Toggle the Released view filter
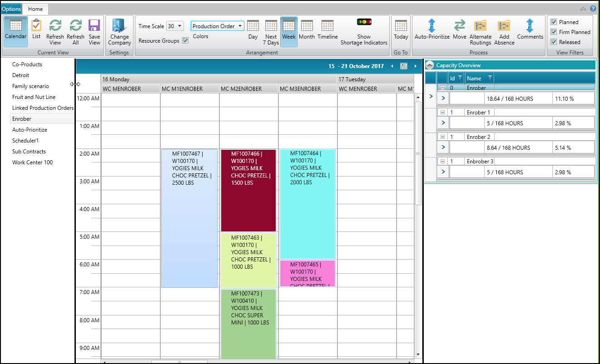 click(554, 42)
